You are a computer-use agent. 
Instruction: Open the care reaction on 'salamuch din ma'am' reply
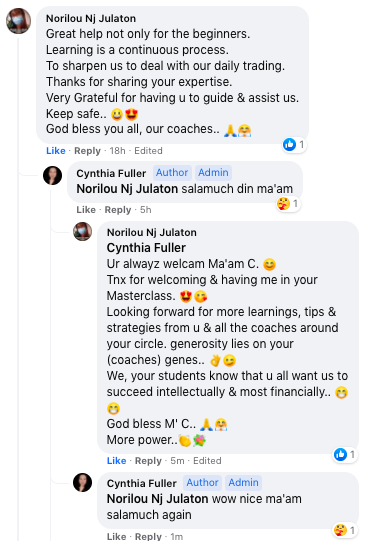coord(288,204)
